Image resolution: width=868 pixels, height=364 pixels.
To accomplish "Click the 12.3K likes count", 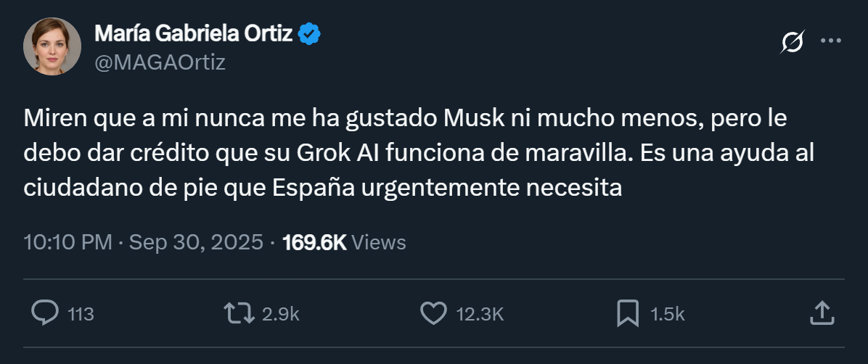I will 479,314.
